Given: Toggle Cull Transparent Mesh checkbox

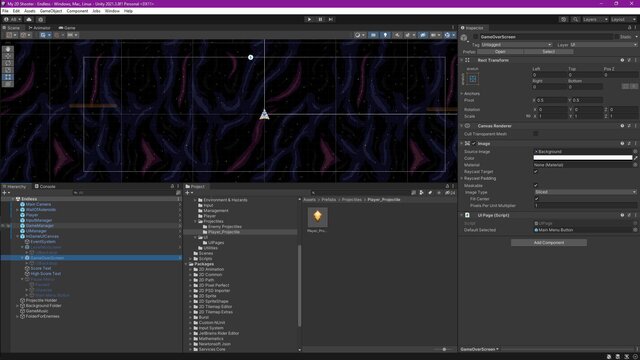Looking at the screenshot, I should pos(536,133).
